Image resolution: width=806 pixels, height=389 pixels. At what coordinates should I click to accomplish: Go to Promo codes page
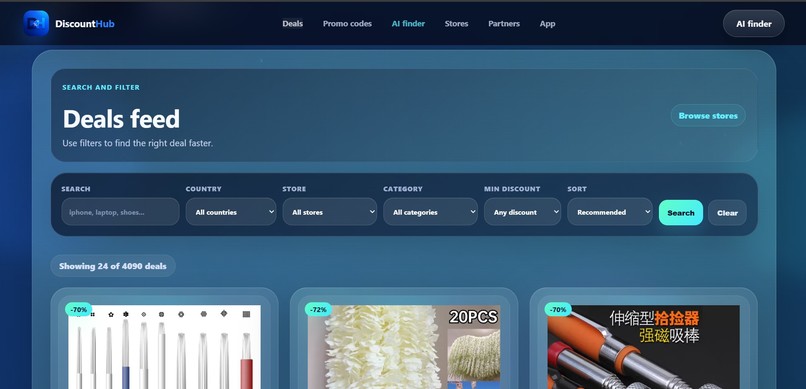coord(347,24)
